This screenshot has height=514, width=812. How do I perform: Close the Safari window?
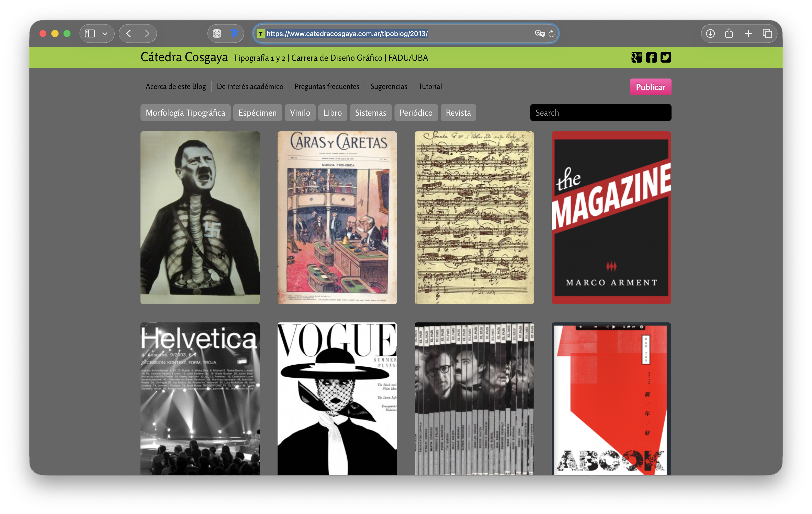[x=43, y=34]
